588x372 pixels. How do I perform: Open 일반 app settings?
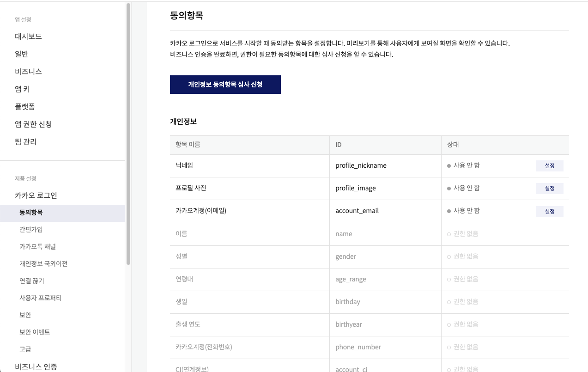point(21,54)
